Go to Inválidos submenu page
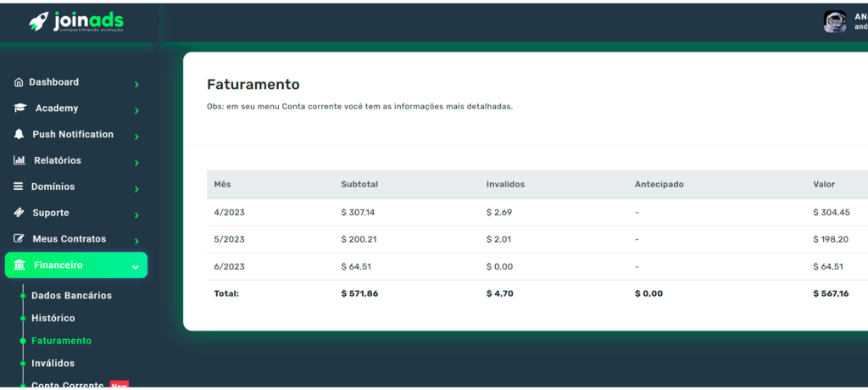This screenshot has width=868, height=390. pos(53,364)
